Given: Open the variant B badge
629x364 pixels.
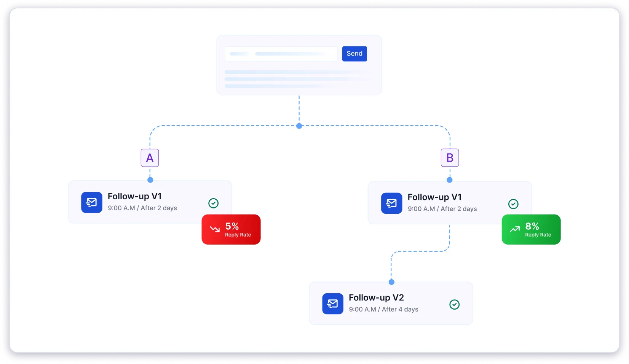Looking at the screenshot, I should point(450,157).
